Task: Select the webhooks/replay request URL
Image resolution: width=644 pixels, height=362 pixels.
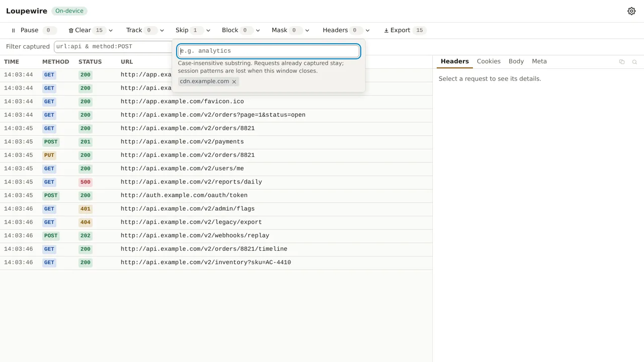Action: [x=195, y=236]
